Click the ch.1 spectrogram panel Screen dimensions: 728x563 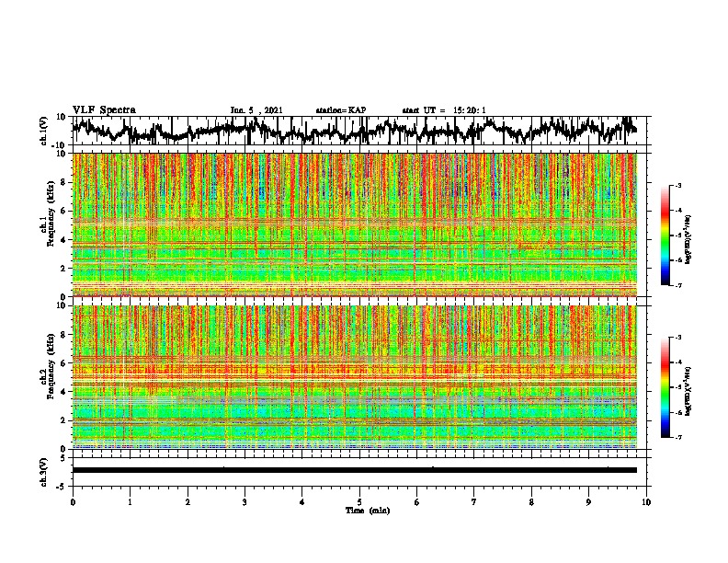pos(355,224)
